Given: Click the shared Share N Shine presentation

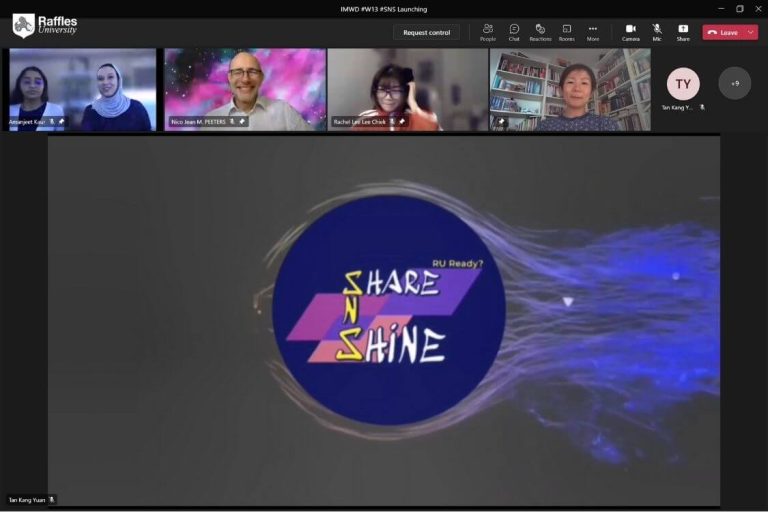Looking at the screenshot, I should click(x=384, y=320).
